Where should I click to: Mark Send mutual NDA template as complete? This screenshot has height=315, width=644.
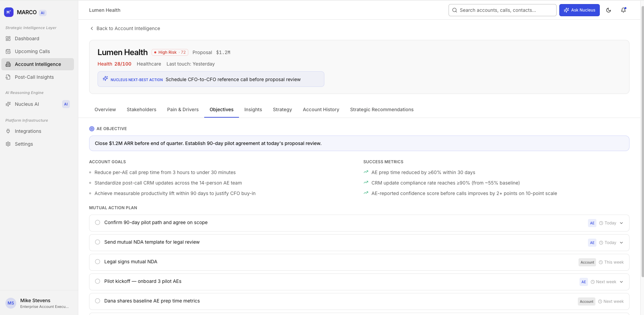[98, 242]
